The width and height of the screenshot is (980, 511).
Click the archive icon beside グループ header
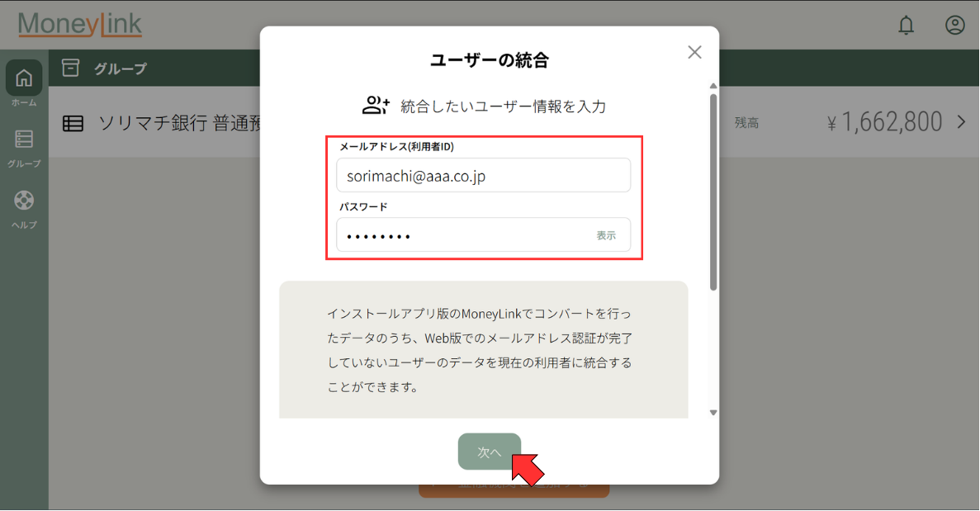pyautogui.click(x=71, y=68)
